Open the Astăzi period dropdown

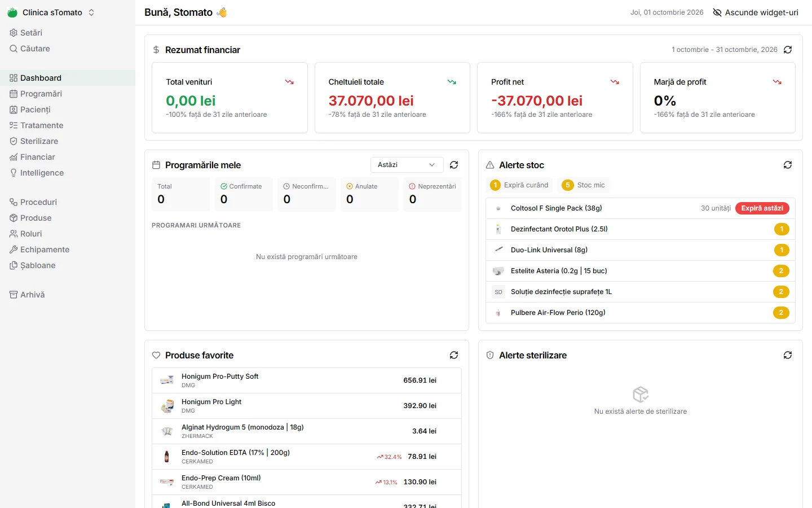407,165
